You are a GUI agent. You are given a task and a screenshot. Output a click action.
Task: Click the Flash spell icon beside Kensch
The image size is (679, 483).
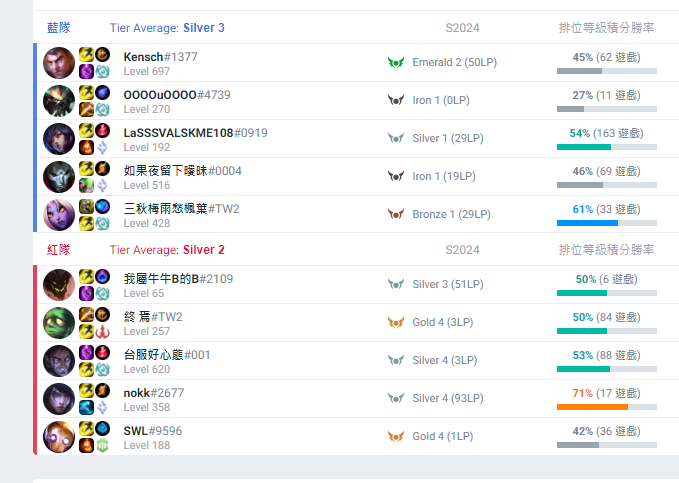(86, 54)
